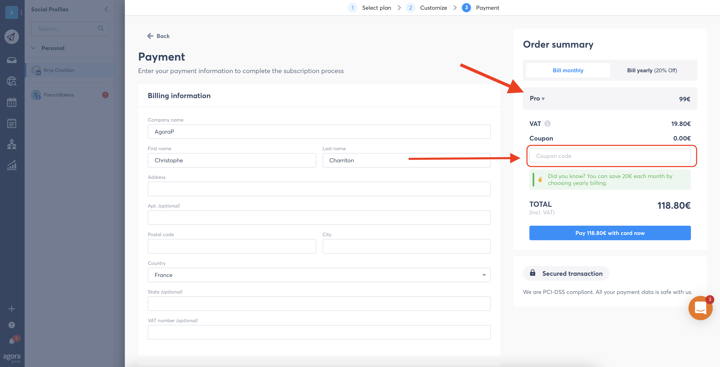Open the inbox icon in left sidebar

click(12, 60)
